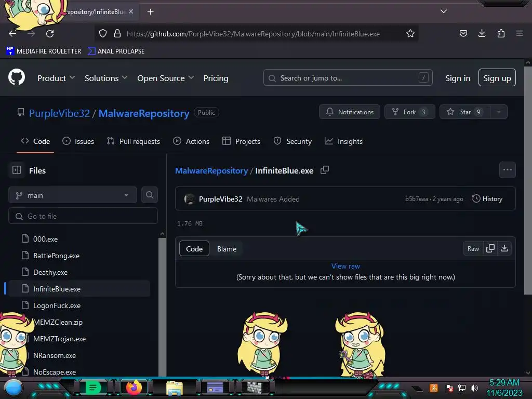Switch to the Projects tab
This screenshot has width=532, height=399.
pos(241,141)
